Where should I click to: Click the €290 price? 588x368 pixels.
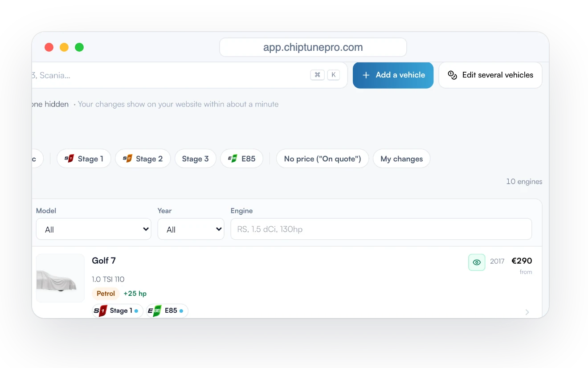tap(522, 261)
